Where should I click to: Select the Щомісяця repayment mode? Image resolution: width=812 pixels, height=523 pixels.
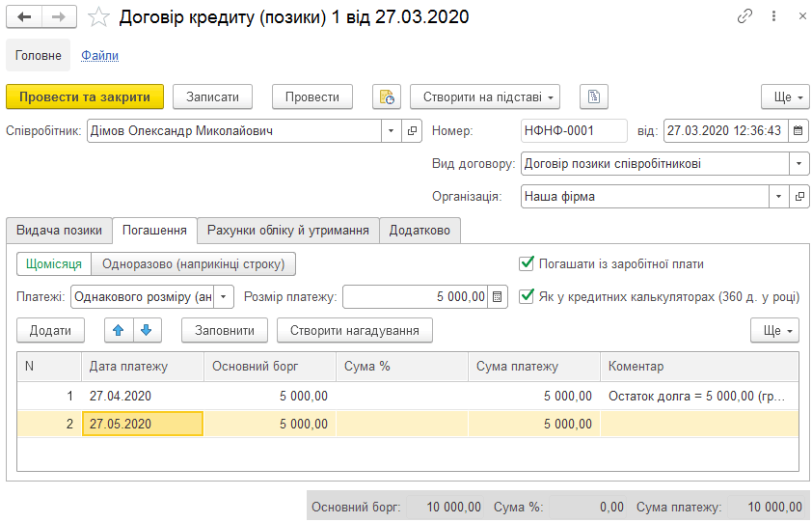tap(54, 264)
